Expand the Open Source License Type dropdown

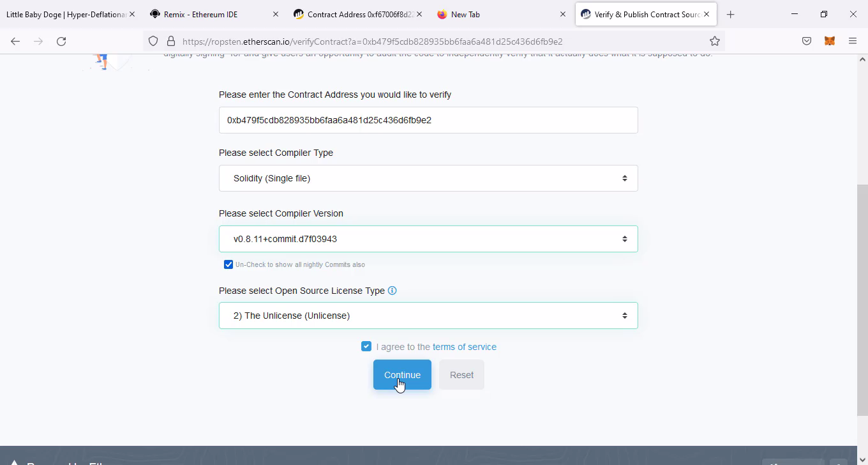pos(428,316)
